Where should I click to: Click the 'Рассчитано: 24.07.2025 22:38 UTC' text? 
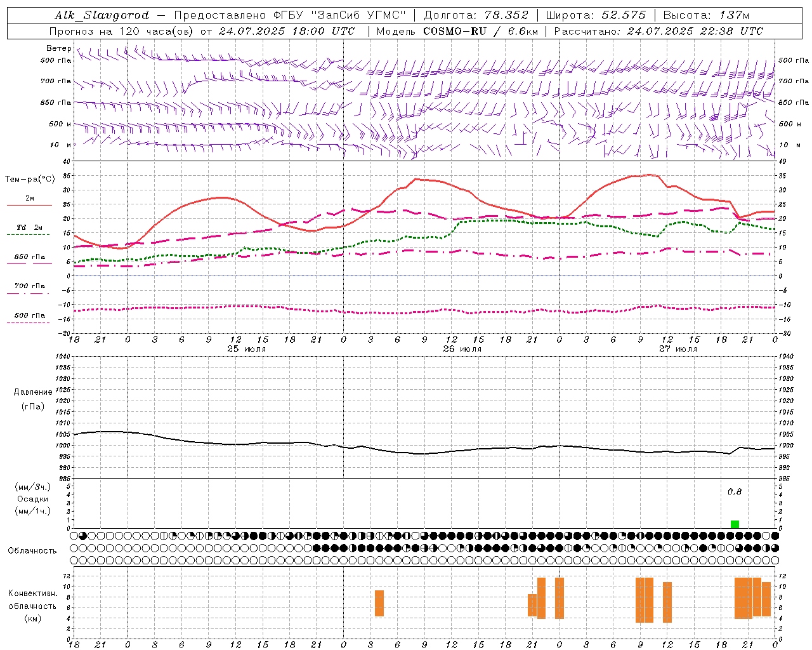(659, 31)
